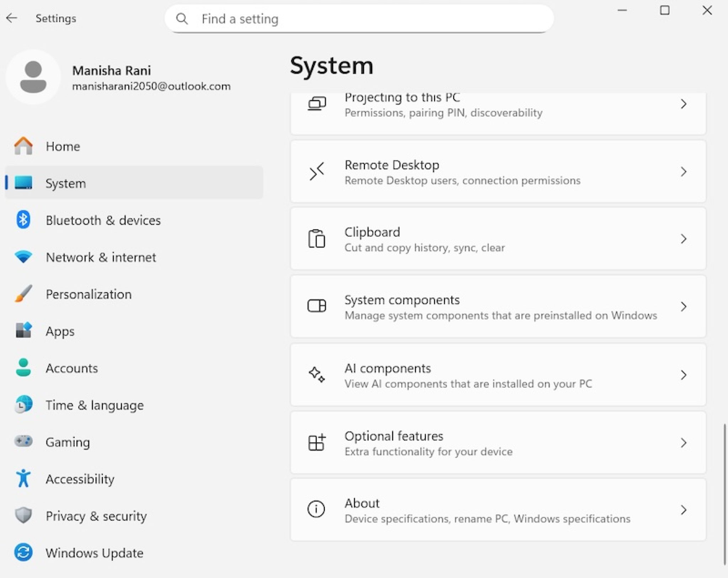Click the back arrow in Settings
728x578 pixels.
point(12,18)
